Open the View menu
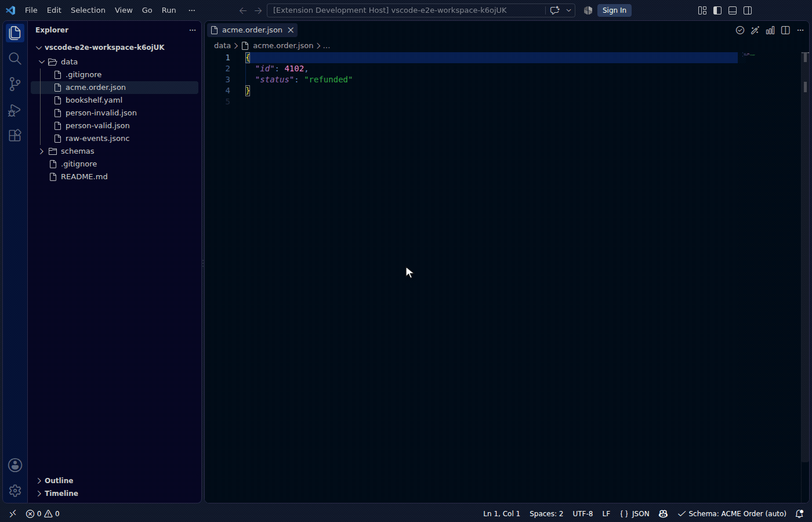This screenshot has width=812, height=522. point(124,10)
